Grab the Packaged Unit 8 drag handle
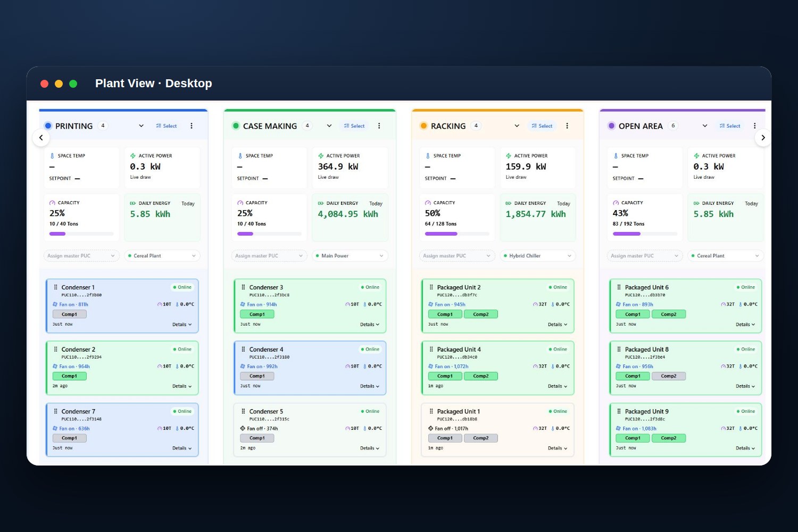The width and height of the screenshot is (798, 532). (619, 350)
